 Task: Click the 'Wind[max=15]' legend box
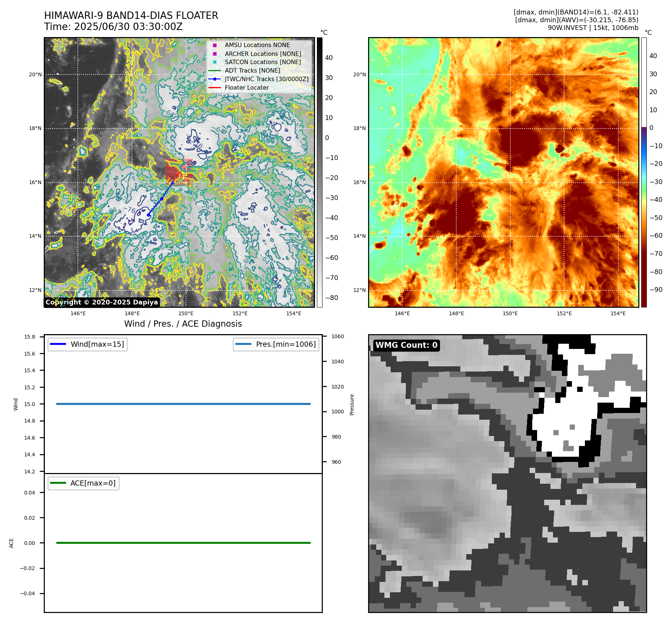87,344
